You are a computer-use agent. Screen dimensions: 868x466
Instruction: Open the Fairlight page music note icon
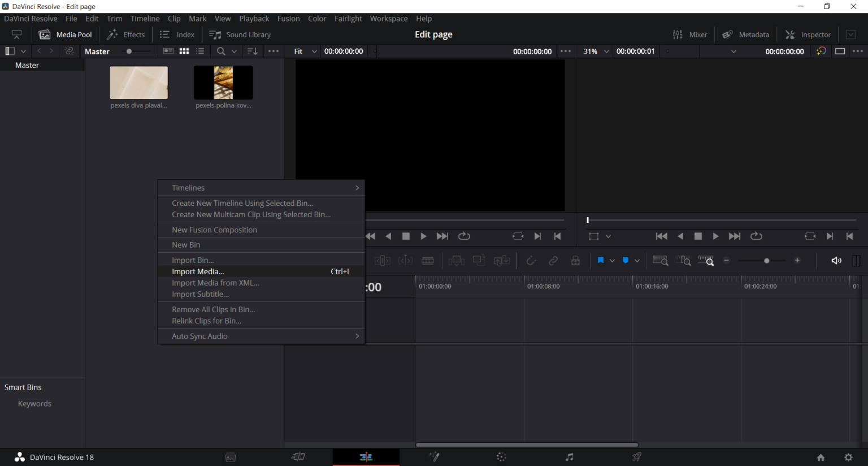coord(570,457)
